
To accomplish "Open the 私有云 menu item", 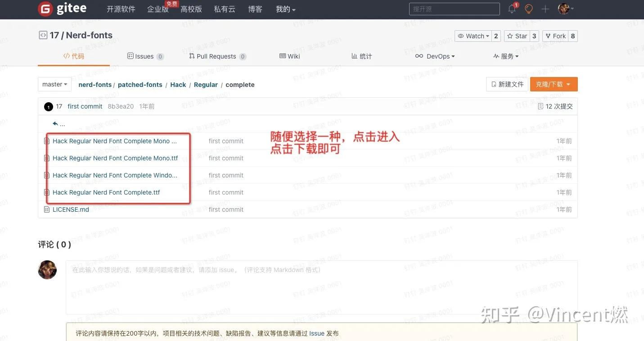I will click(225, 9).
